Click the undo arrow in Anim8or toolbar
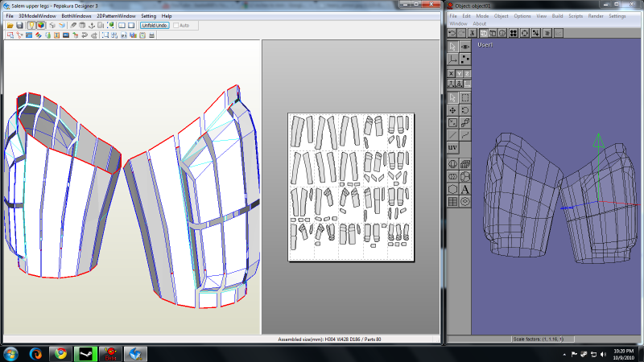The height and width of the screenshot is (362, 644). pos(452,33)
